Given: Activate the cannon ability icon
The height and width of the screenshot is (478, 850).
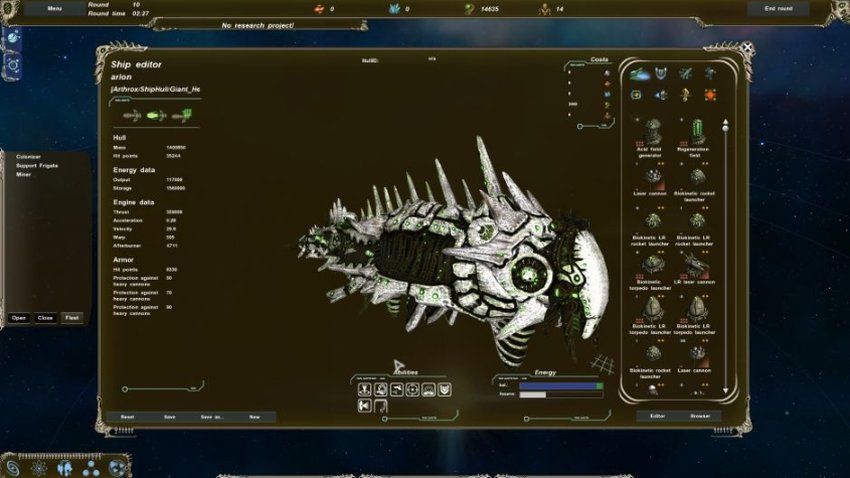Looking at the screenshot, I should 397,389.
